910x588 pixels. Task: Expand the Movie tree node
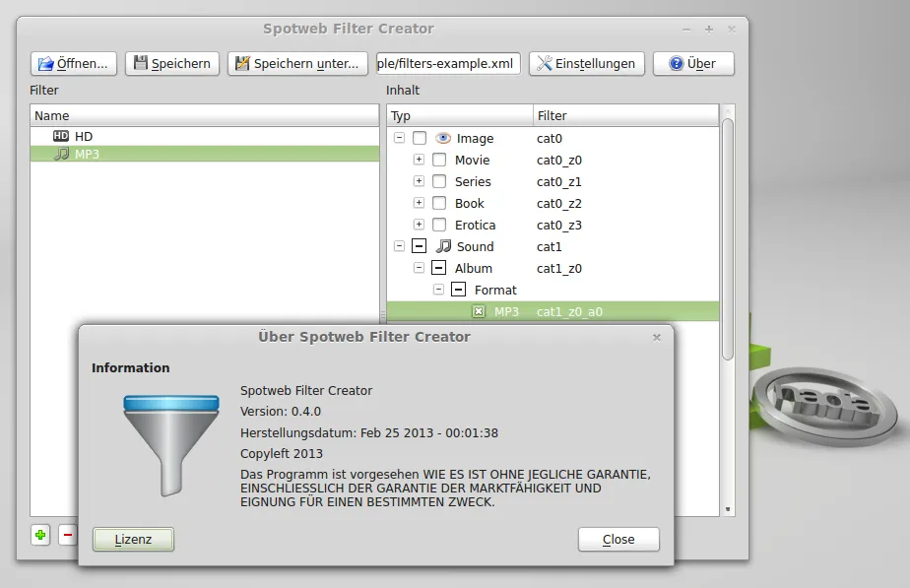coord(420,160)
